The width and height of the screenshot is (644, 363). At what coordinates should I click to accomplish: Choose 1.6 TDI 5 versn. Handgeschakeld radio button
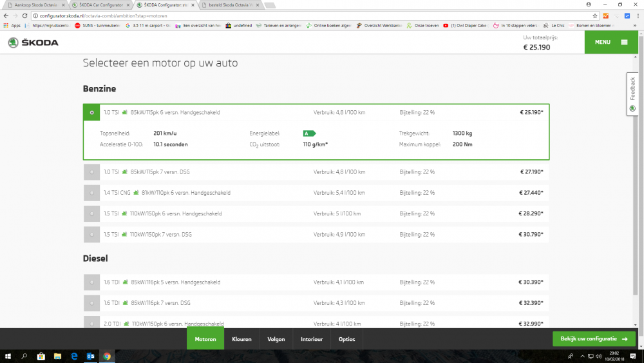(x=91, y=282)
